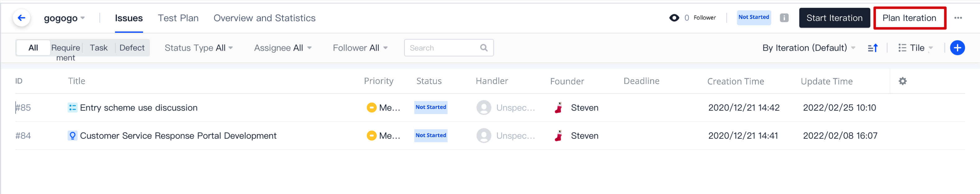The image size is (980, 194).
Task: Open the three-dot more options menu
Action: (958, 18)
